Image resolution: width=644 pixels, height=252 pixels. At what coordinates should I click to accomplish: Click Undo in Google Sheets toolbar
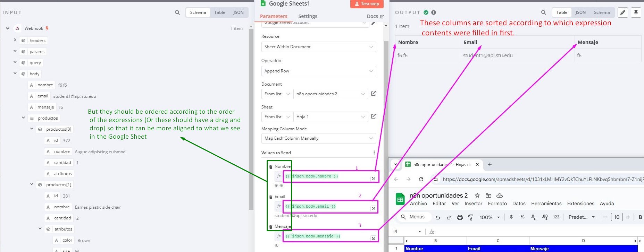coord(438,217)
